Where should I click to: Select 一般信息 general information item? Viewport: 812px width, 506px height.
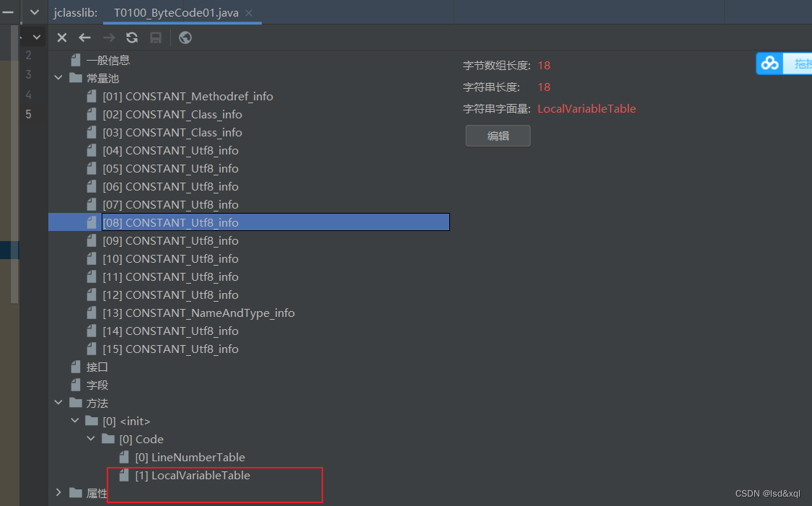point(107,60)
